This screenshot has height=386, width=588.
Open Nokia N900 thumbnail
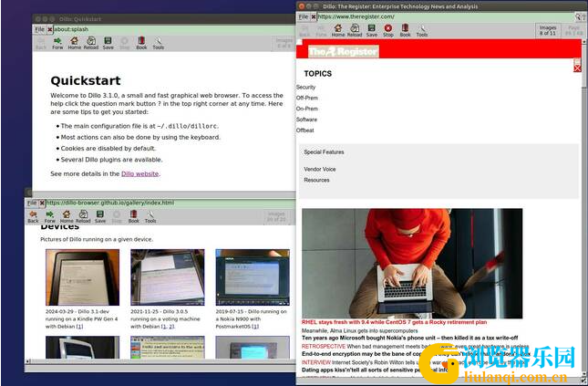pyautogui.click(x=253, y=277)
